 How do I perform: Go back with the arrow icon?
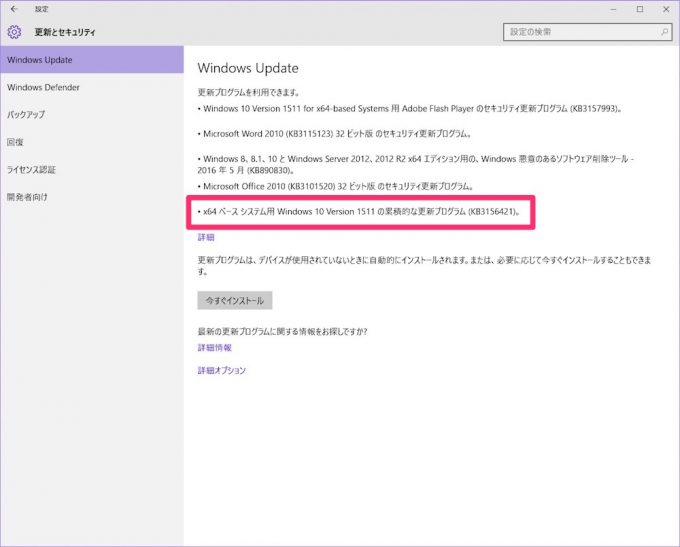(x=14, y=9)
